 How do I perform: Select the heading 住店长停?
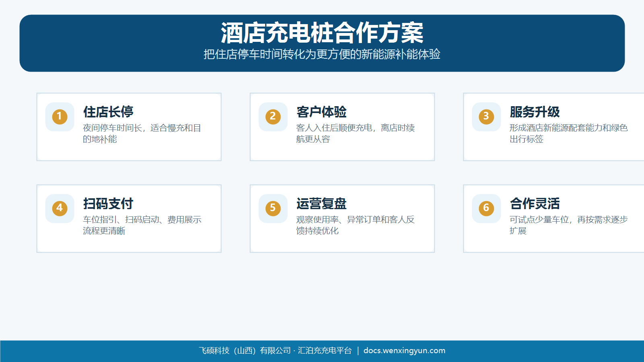[108, 112]
